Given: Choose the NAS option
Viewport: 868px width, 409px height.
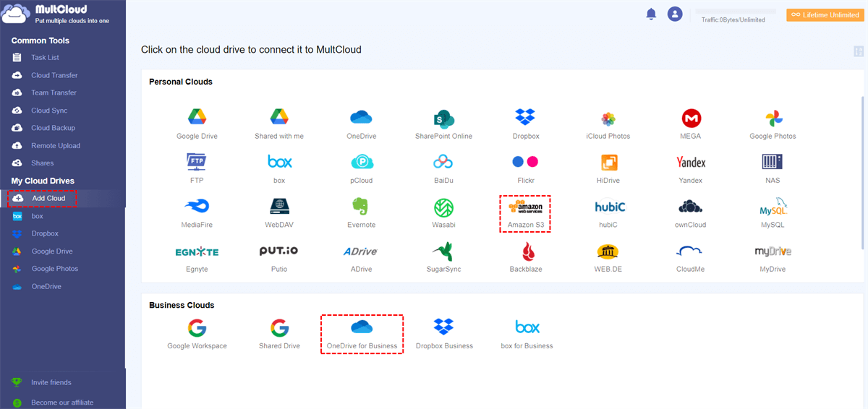Looking at the screenshot, I should [773, 168].
